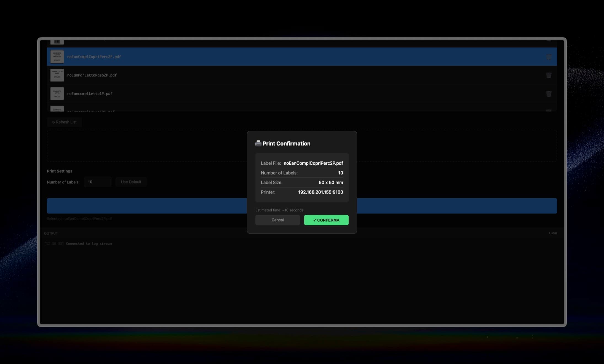604x364 pixels.
Task: Select noEancomplLetto1P.pdf in the file list
Action: click(x=302, y=93)
